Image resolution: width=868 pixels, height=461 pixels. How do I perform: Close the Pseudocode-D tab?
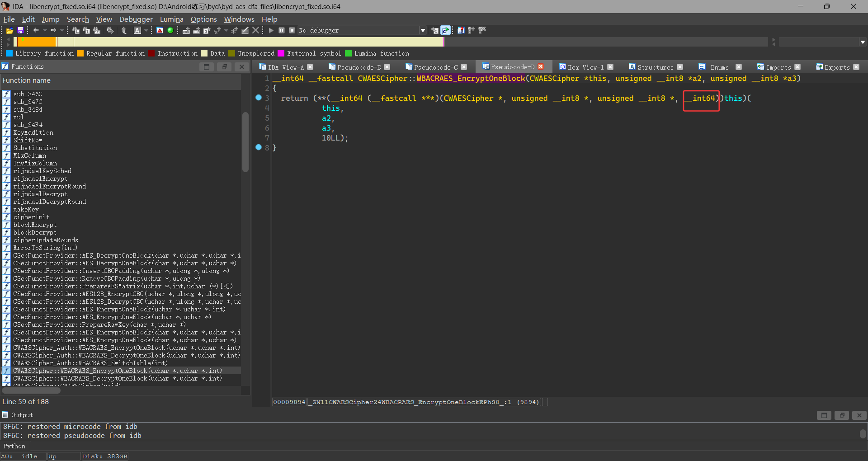tap(541, 66)
